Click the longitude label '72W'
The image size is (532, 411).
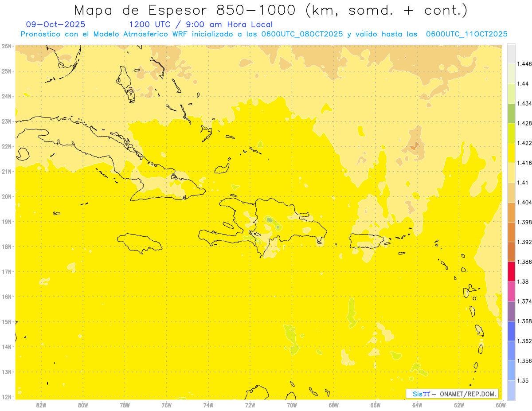click(250, 405)
